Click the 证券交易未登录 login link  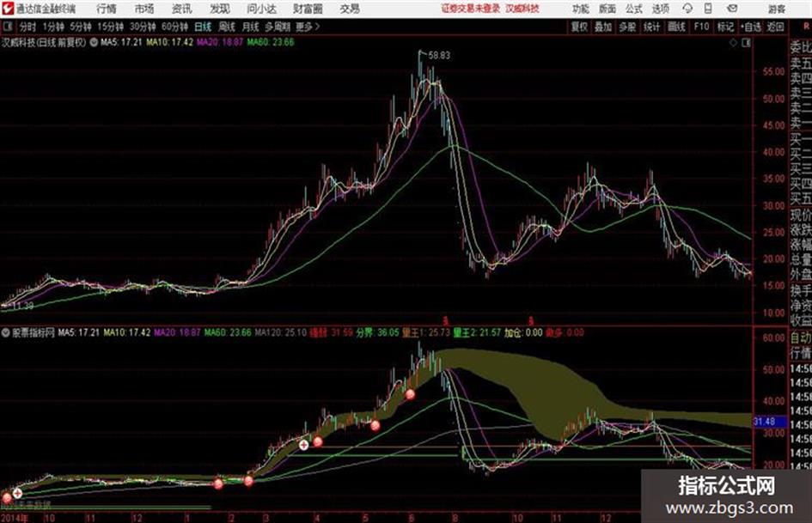click(x=471, y=9)
